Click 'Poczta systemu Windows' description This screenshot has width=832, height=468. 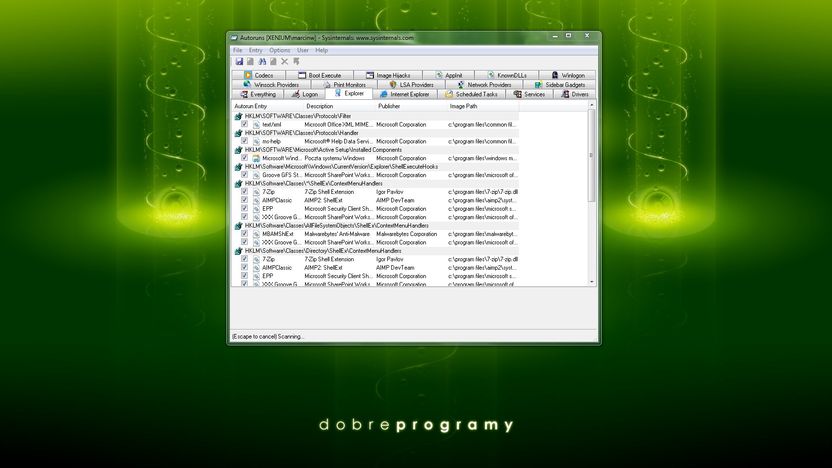[x=334, y=158]
